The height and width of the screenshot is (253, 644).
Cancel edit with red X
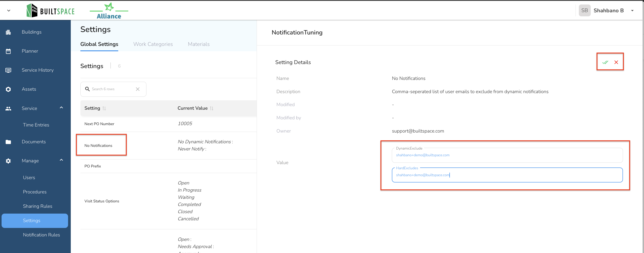click(616, 62)
